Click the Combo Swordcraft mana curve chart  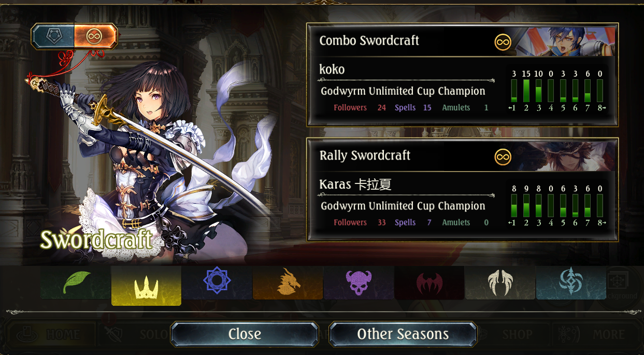[557, 91]
